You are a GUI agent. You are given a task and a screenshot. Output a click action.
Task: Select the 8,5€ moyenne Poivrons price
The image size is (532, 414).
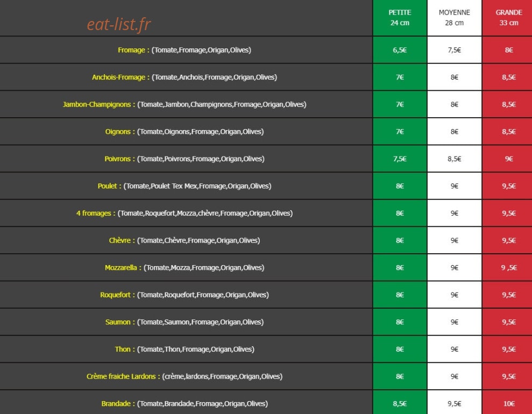(455, 159)
